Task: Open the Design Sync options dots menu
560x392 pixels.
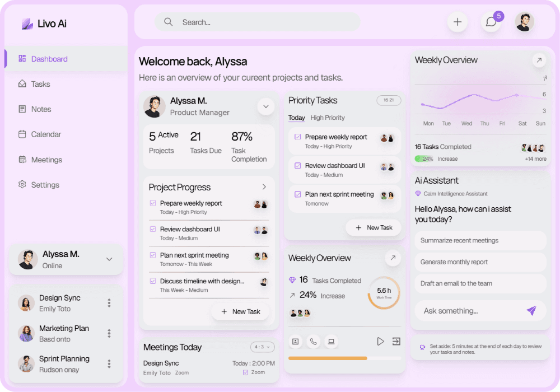Action: click(109, 303)
